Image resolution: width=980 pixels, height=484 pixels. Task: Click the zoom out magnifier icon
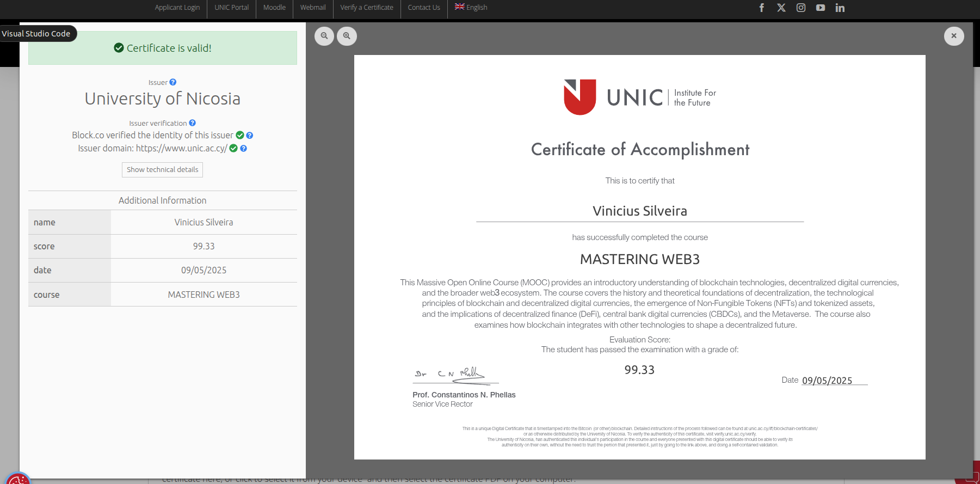[x=324, y=36]
